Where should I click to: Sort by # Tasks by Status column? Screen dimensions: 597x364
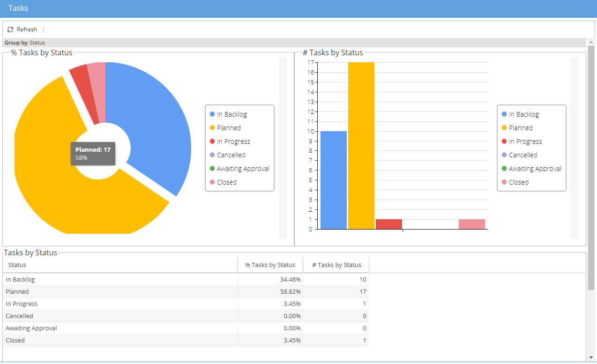(336, 265)
